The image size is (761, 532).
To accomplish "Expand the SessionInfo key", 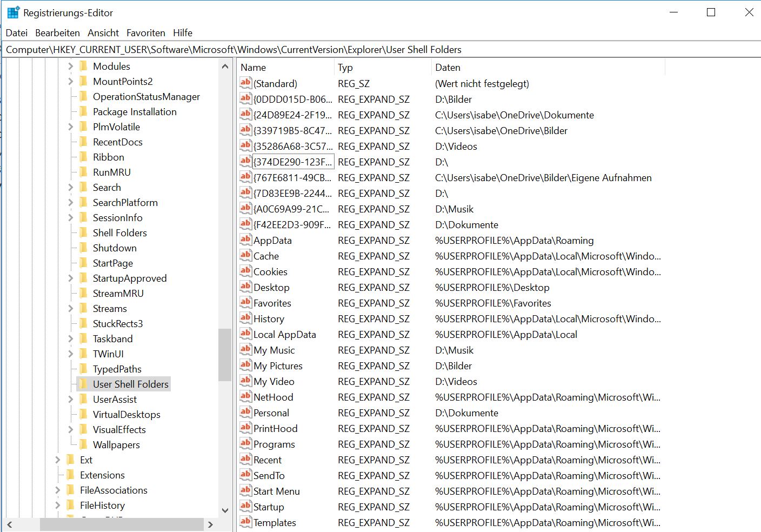I will click(x=71, y=217).
